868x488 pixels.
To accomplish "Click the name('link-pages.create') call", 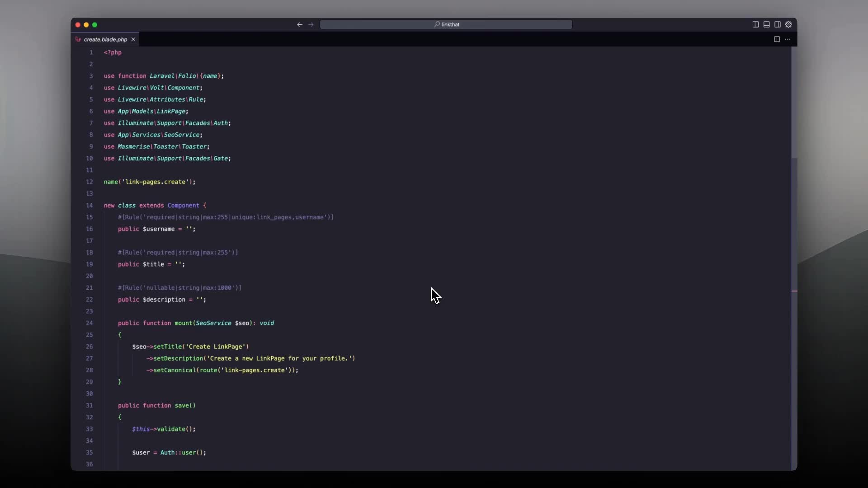I will click(x=150, y=182).
